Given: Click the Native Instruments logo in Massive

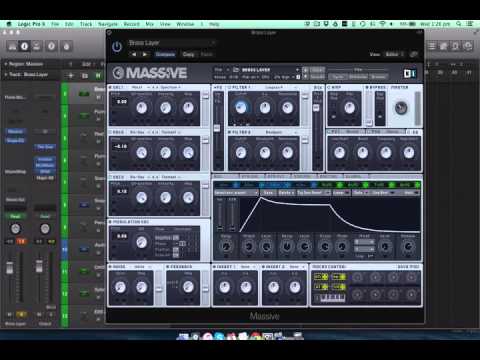Looking at the screenshot, I should pyautogui.click(x=410, y=73).
